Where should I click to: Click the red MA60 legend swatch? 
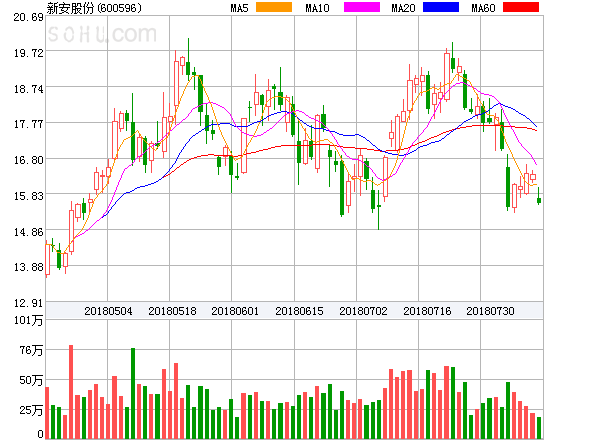click(x=521, y=7)
